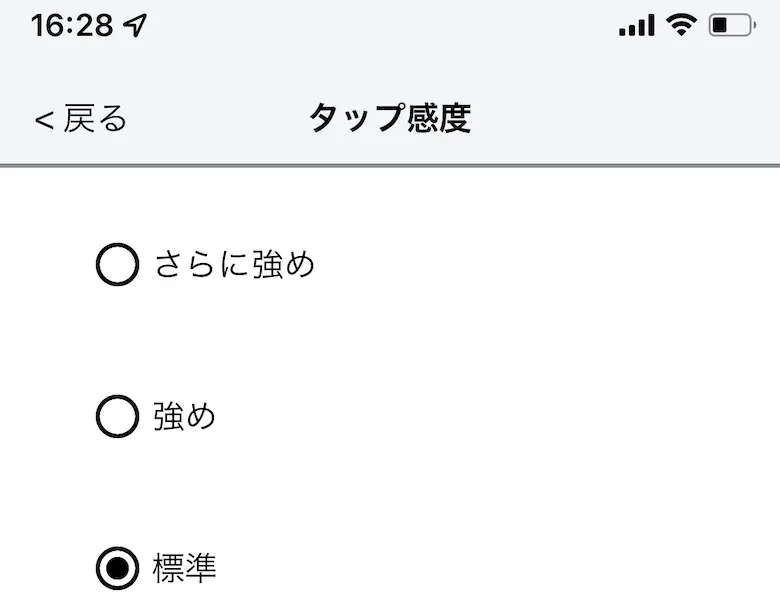Tap the 標準 option label
This screenshot has width=780, height=607.
(x=185, y=569)
